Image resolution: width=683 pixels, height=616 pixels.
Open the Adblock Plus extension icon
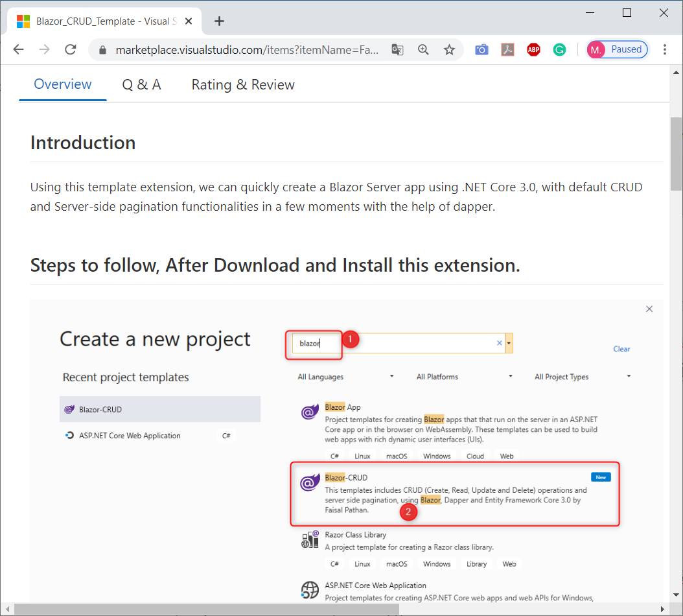click(533, 49)
